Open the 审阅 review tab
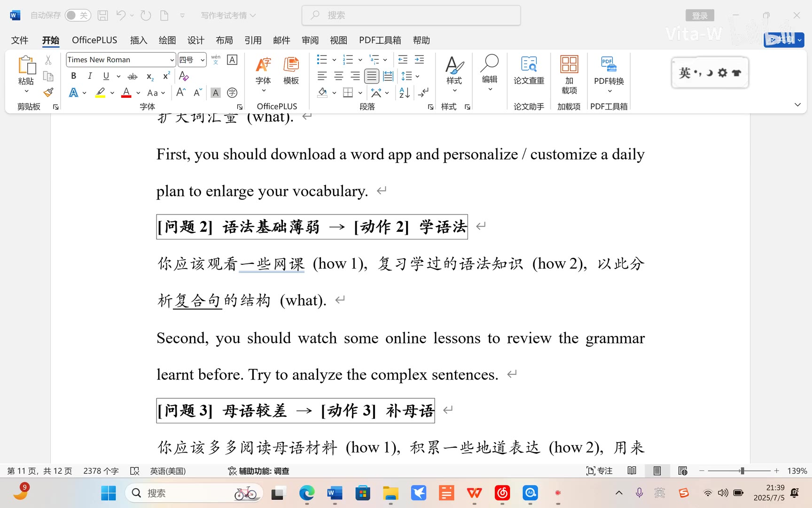 (x=310, y=40)
